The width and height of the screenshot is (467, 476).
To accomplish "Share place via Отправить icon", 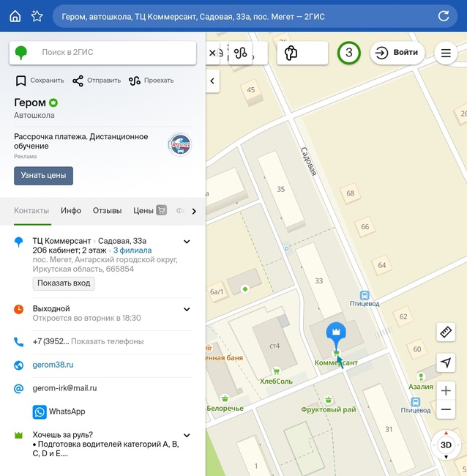I will click(78, 81).
